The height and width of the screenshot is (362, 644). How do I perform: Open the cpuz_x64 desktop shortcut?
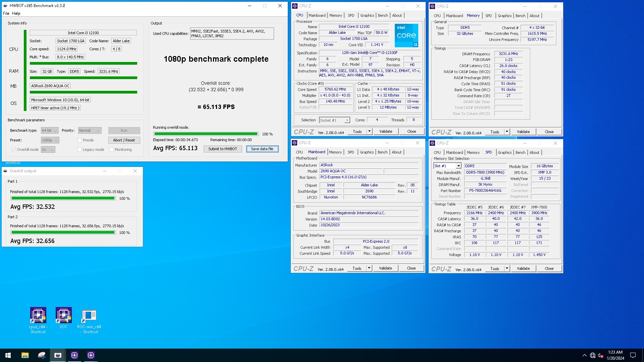[38, 320]
